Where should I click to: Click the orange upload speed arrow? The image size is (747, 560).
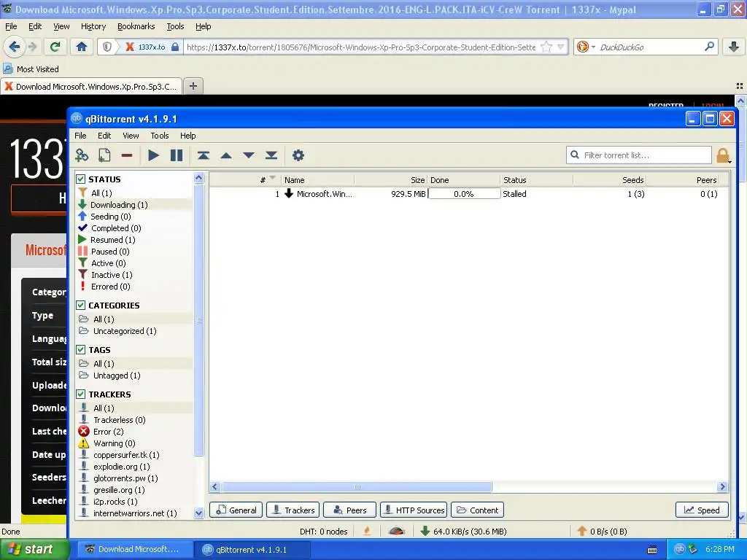pos(581,531)
